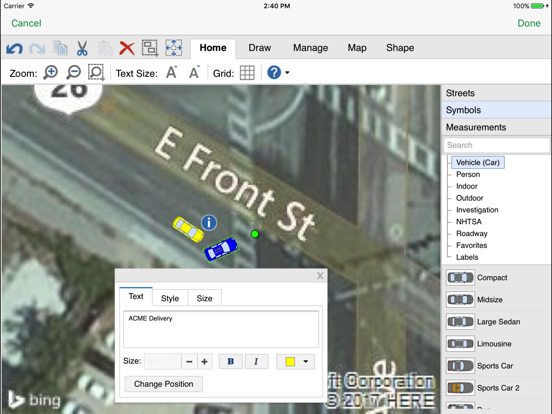Click the Change Position button
Image resolution: width=552 pixels, height=414 pixels.
164,384
